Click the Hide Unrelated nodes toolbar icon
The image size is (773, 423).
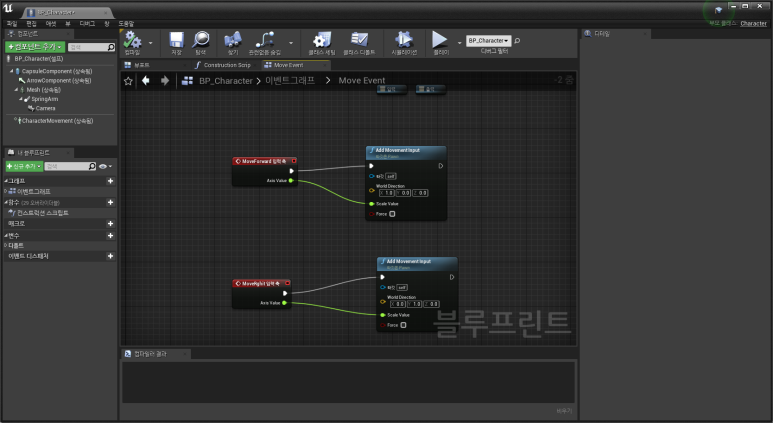pyautogui.click(x=265, y=39)
